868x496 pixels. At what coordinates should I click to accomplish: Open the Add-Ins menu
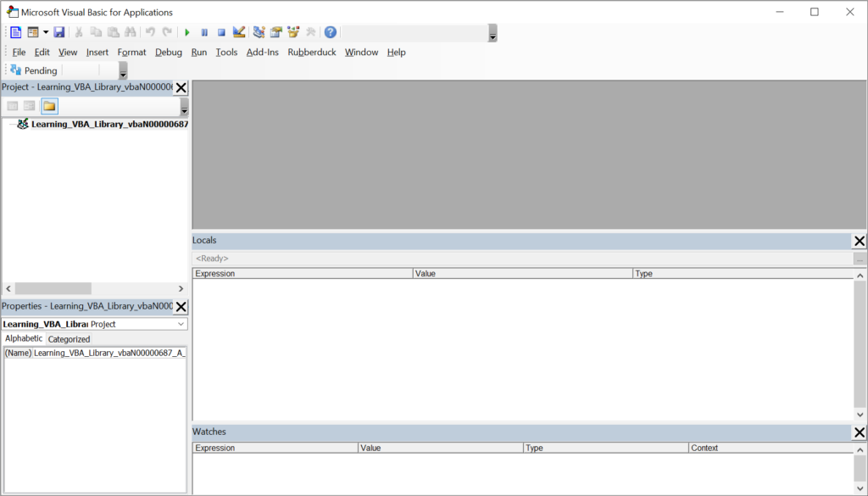pyautogui.click(x=263, y=52)
